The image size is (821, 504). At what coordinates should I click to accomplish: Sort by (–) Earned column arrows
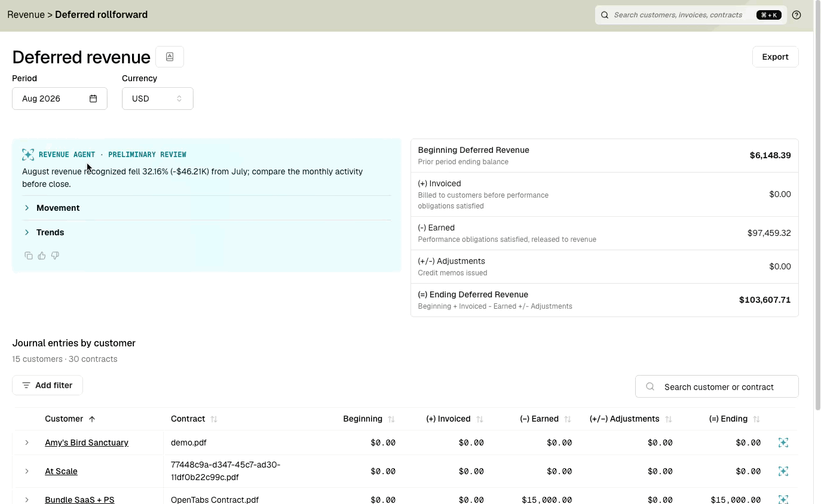(x=568, y=419)
